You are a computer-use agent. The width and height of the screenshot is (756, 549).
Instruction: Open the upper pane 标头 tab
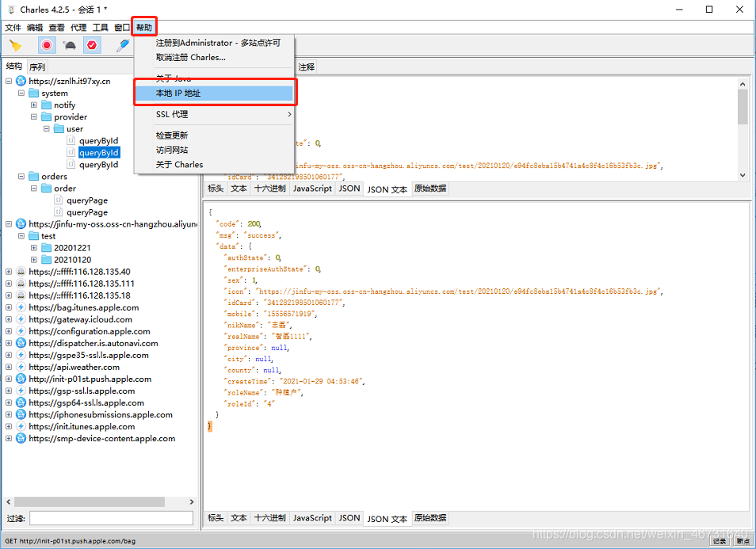(x=215, y=189)
